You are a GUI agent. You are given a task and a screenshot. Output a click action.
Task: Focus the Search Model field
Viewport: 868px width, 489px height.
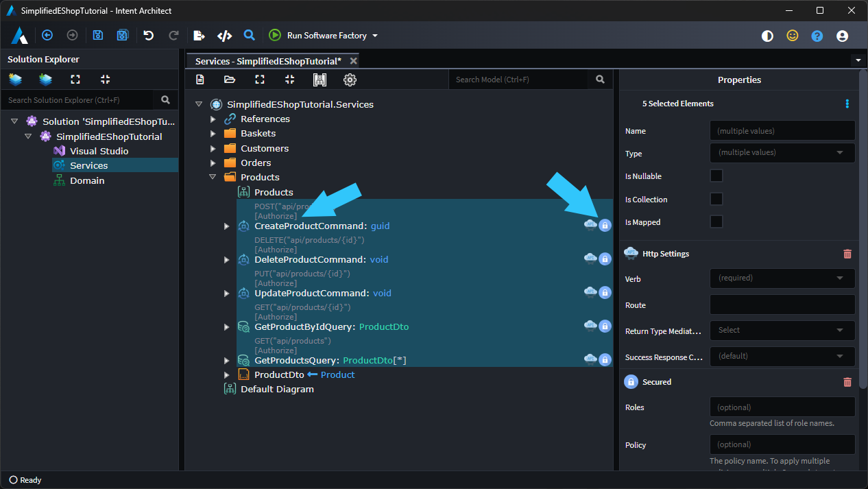click(519, 80)
